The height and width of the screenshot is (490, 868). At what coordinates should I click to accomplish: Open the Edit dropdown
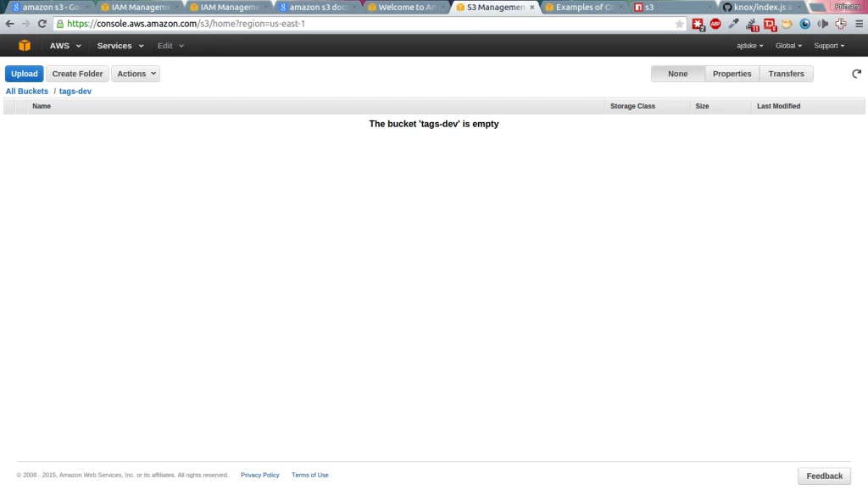[170, 46]
